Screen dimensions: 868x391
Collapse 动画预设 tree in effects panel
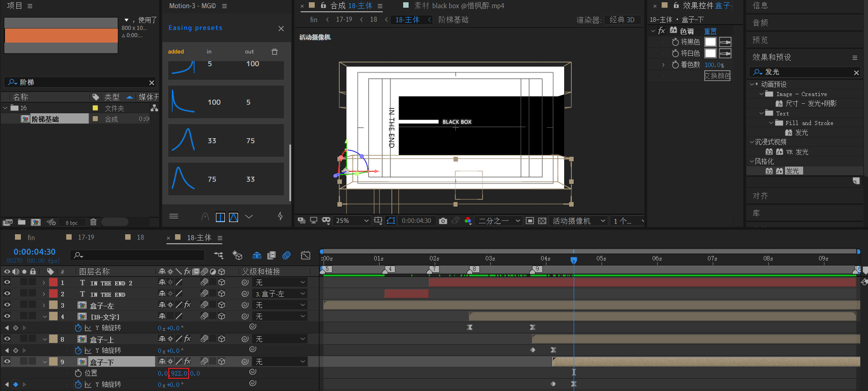pyautogui.click(x=752, y=84)
